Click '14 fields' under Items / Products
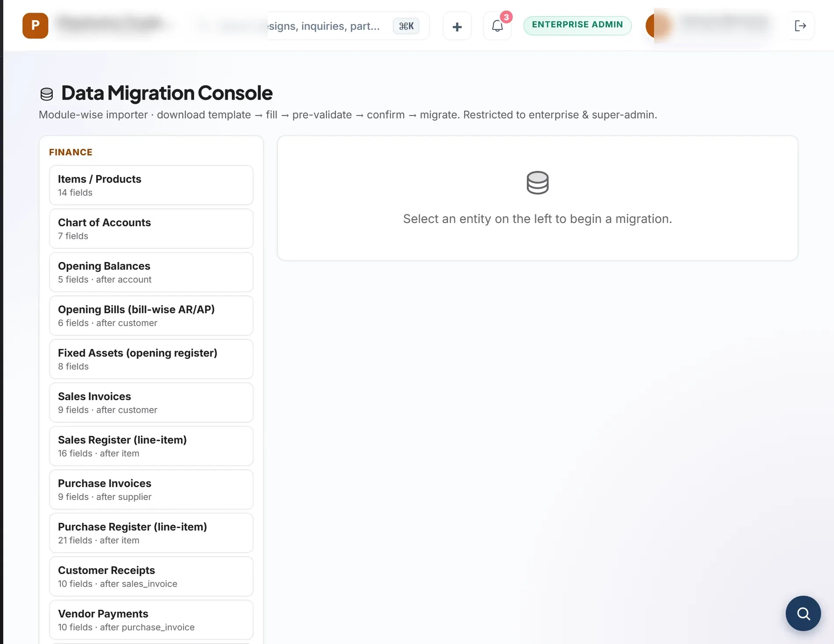This screenshot has height=644, width=834. pyautogui.click(x=75, y=192)
